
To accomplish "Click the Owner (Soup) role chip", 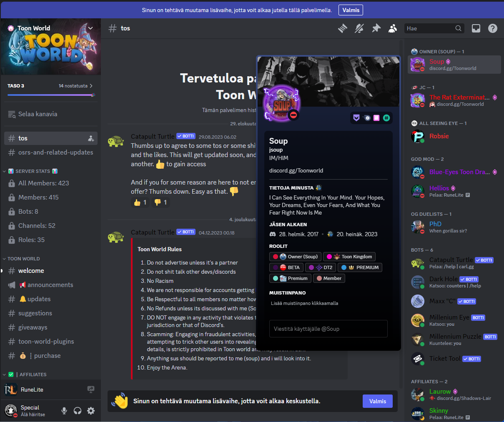I will click(x=295, y=257).
